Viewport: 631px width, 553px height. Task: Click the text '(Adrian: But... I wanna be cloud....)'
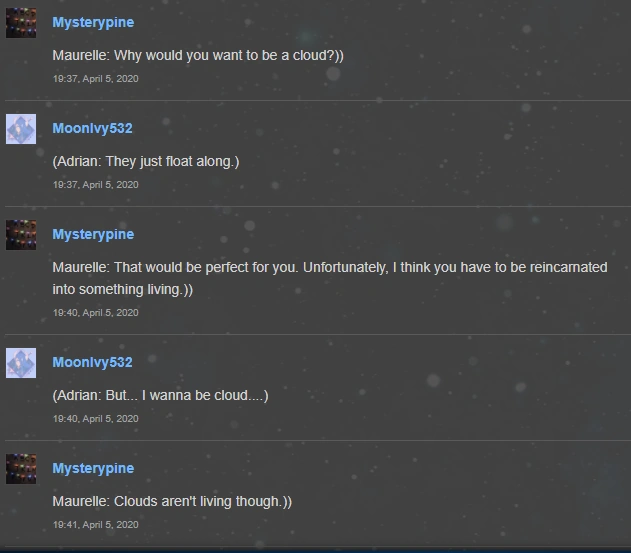[160, 395]
